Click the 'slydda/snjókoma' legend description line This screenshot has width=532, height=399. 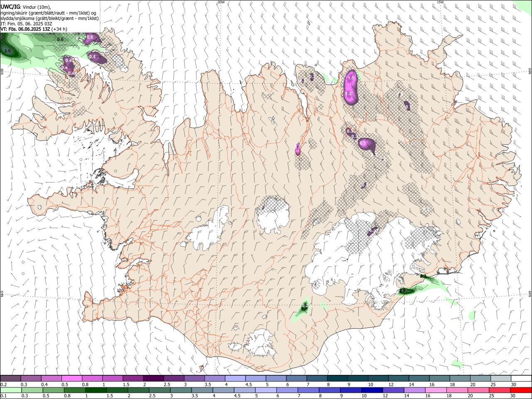49,18
